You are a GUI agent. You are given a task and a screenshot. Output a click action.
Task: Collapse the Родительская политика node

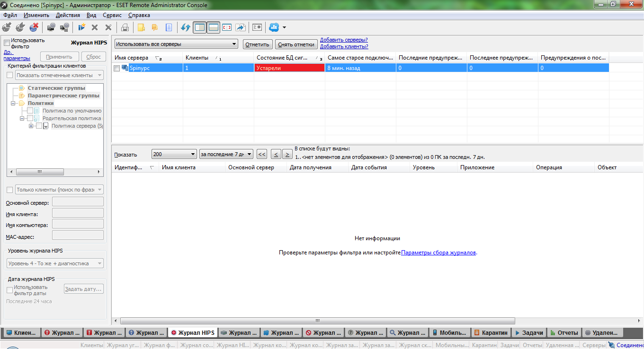pos(22,118)
